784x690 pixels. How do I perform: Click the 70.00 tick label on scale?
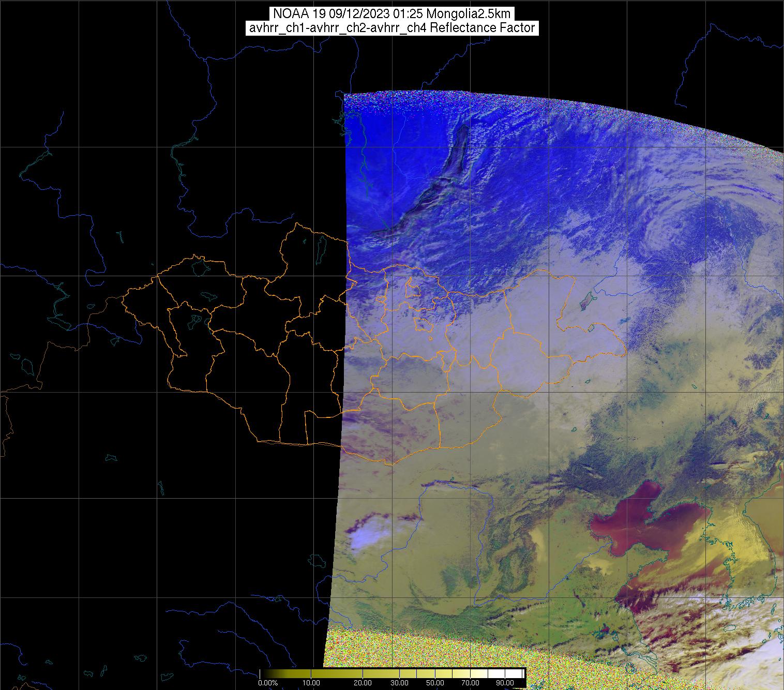point(470,683)
